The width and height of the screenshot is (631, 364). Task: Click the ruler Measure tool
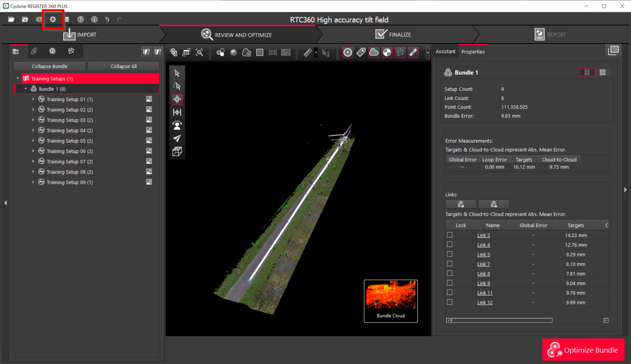click(307, 53)
